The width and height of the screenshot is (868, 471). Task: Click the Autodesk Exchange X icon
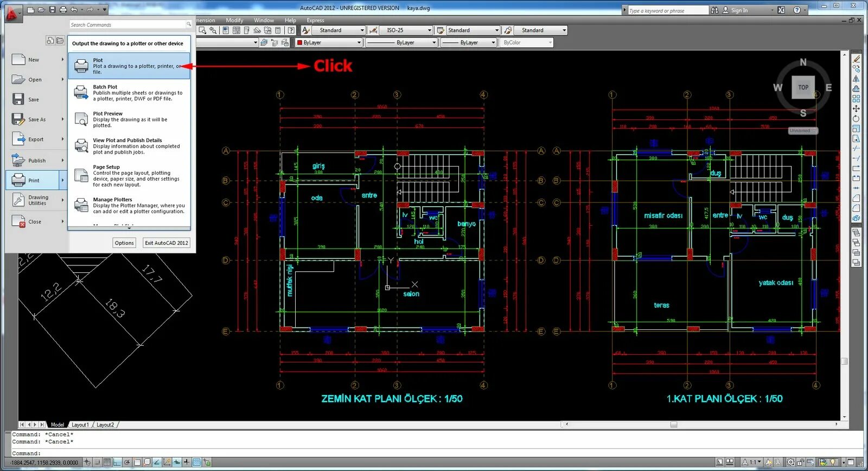tap(781, 10)
